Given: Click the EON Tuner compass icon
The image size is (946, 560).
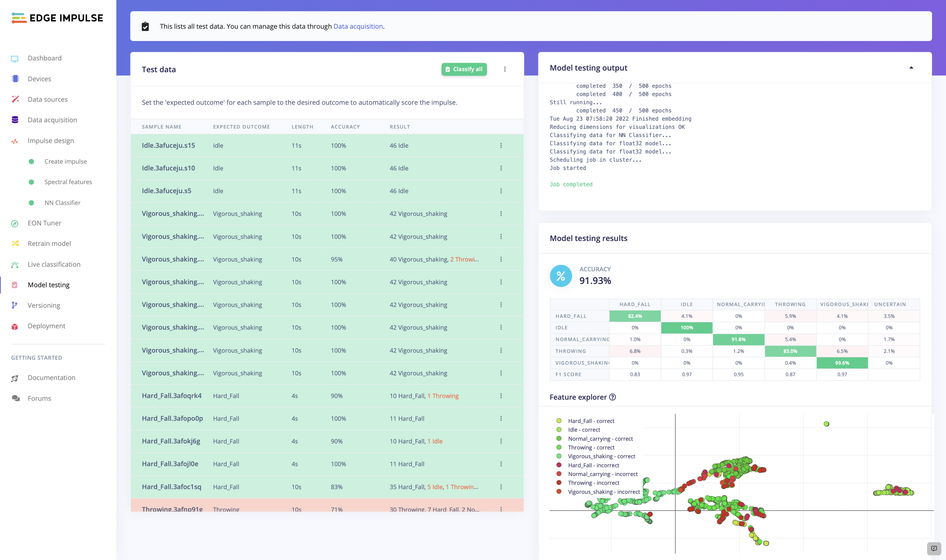Looking at the screenshot, I should (15, 224).
